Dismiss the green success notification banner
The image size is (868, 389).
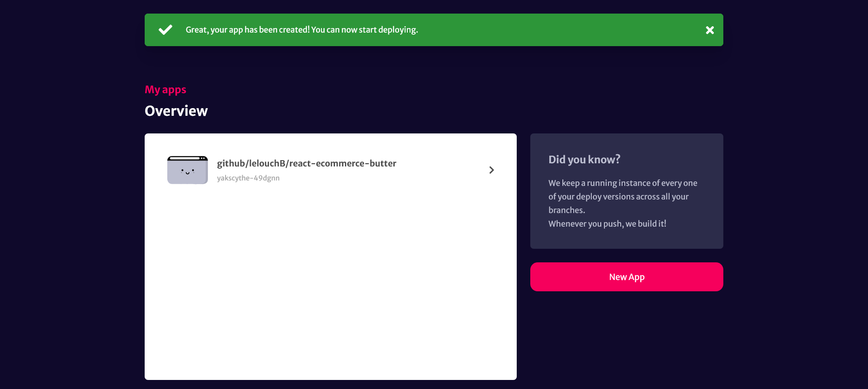click(710, 30)
